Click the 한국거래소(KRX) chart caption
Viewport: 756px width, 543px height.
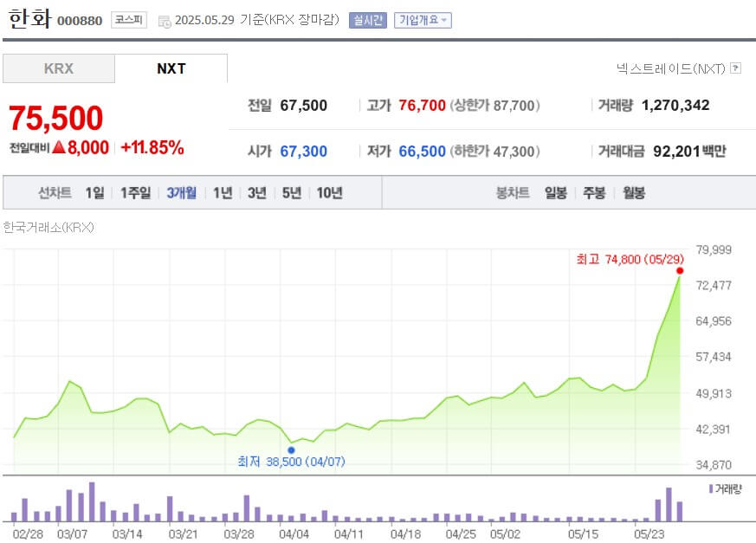[x=48, y=227]
